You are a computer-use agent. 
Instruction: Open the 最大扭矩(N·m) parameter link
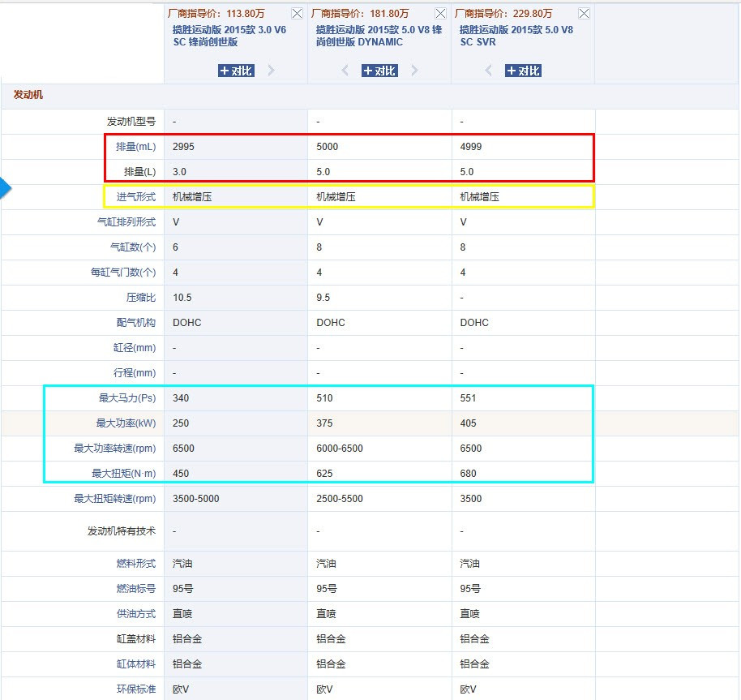coord(123,473)
